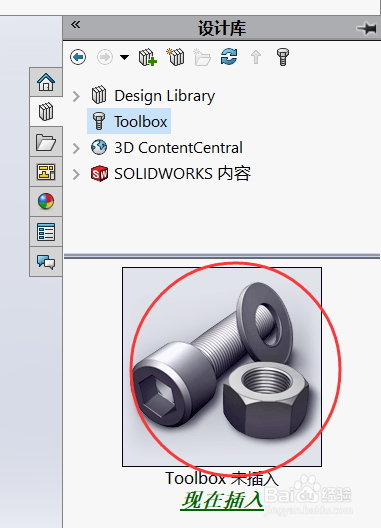Expand the 3D ContentCentral node
The image size is (381, 528).
pos(76,148)
